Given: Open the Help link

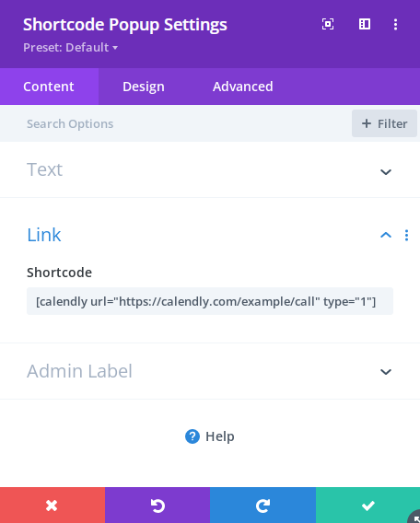Looking at the screenshot, I should coord(210,436).
